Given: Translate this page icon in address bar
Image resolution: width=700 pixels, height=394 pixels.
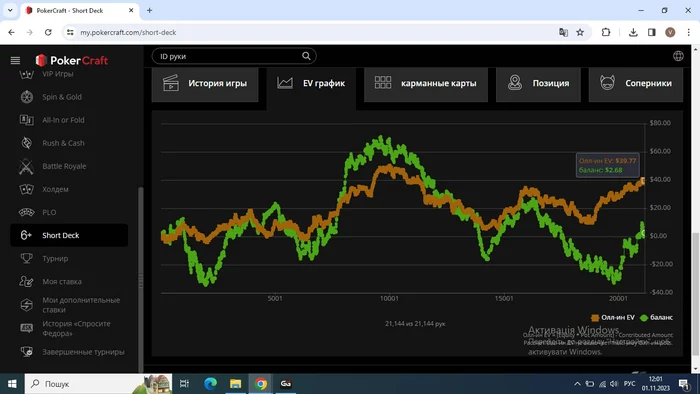Looking at the screenshot, I should click(x=563, y=32).
